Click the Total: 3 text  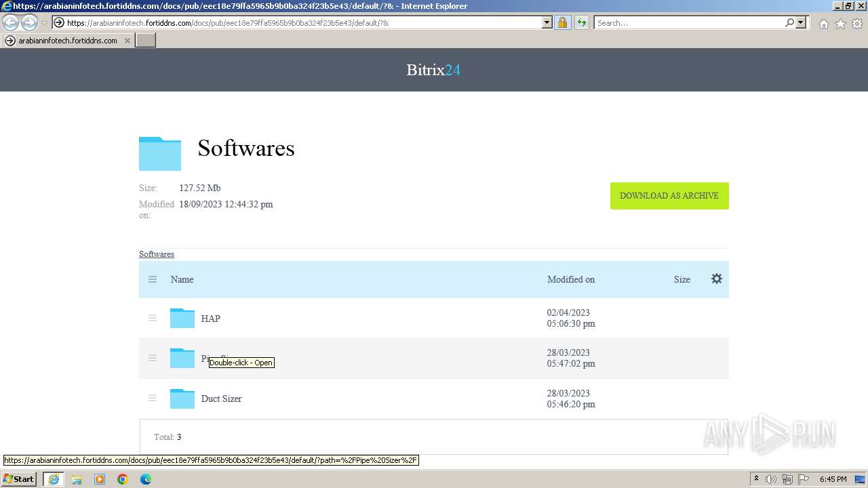pyautogui.click(x=167, y=437)
